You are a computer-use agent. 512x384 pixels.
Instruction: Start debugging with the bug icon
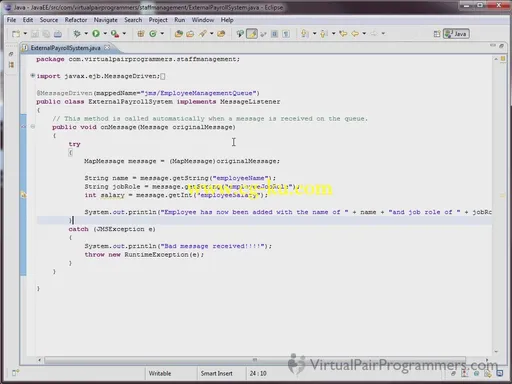click(77, 34)
